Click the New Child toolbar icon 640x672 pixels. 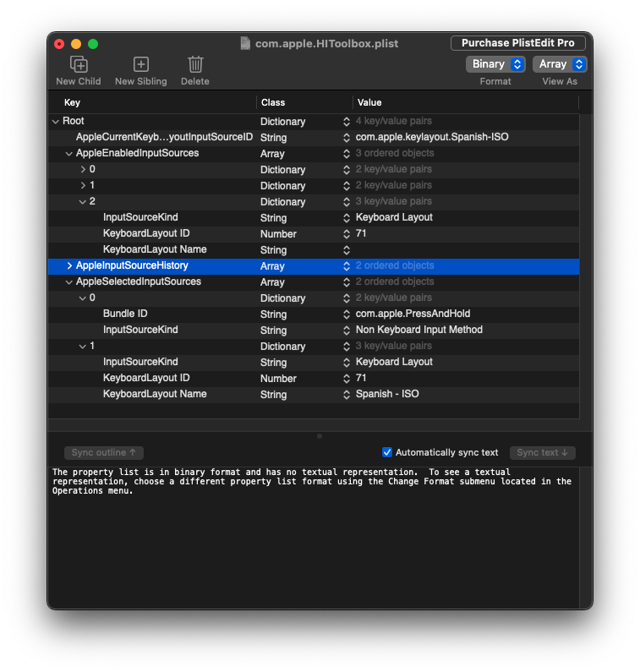(79, 64)
